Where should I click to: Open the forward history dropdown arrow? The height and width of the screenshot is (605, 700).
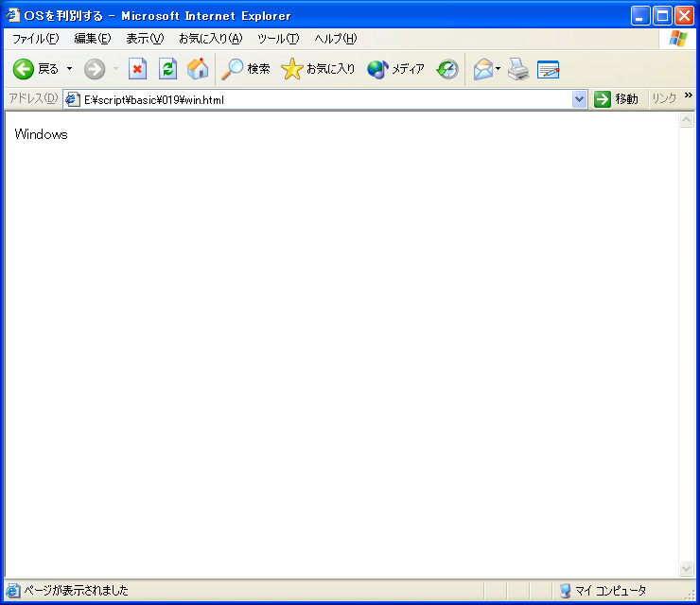pos(116,69)
